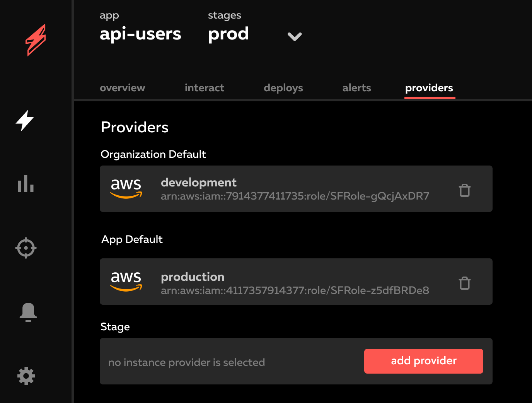Click the crosshair target icon in sidebar
Image resolution: width=532 pixels, height=403 pixels.
pos(26,248)
